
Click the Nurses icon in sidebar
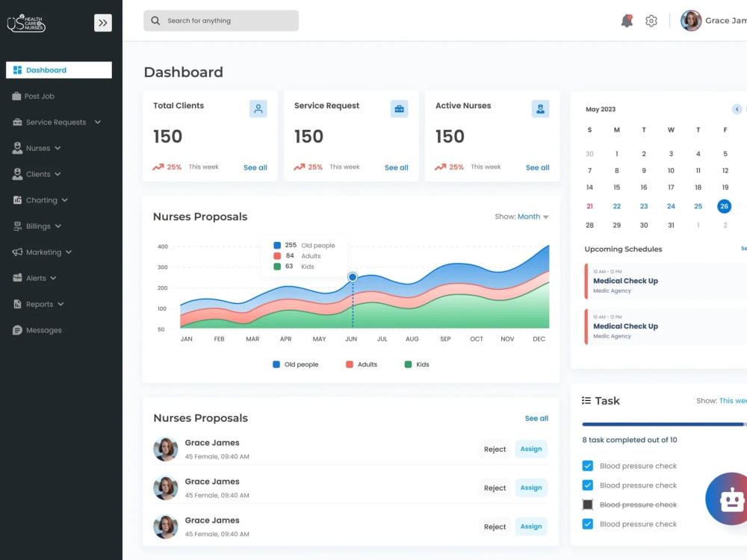pyautogui.click(x=17, y=148)
